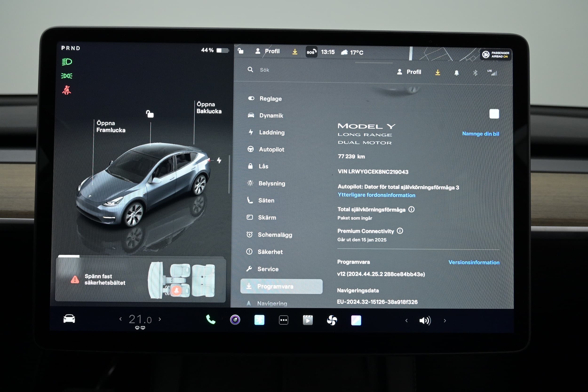The width and height of the screenshot is (588, 392).
Task: Open the Laddning menu
Action: pos(266,132)
